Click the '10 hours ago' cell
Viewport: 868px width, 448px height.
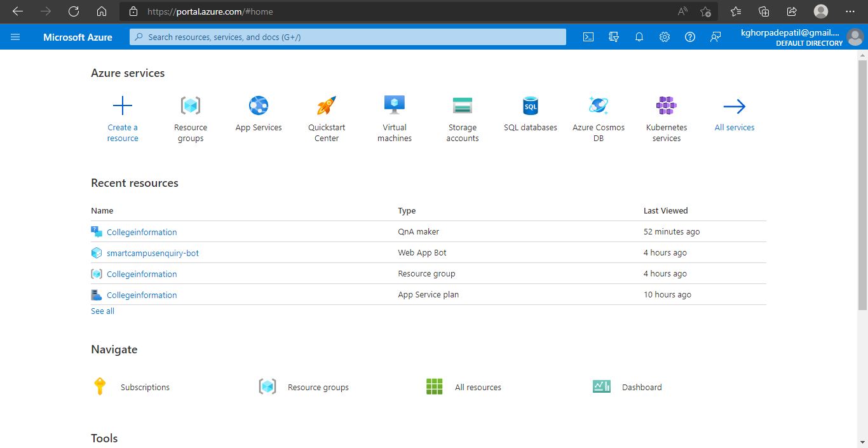click(x=667, y=294)
